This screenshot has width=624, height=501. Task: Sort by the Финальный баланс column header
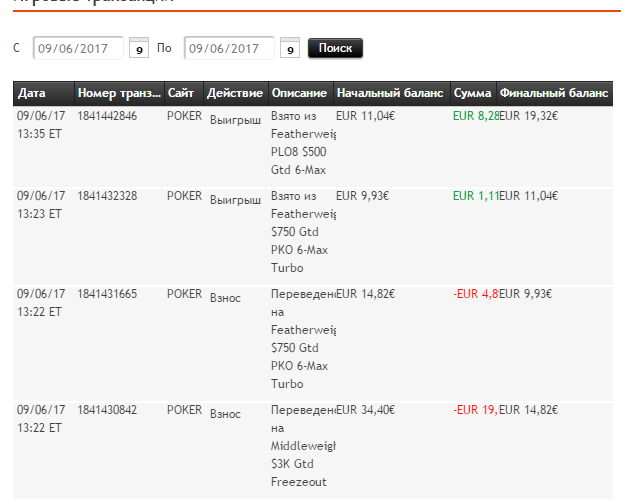pyautogui.click(x=554, y=93)
